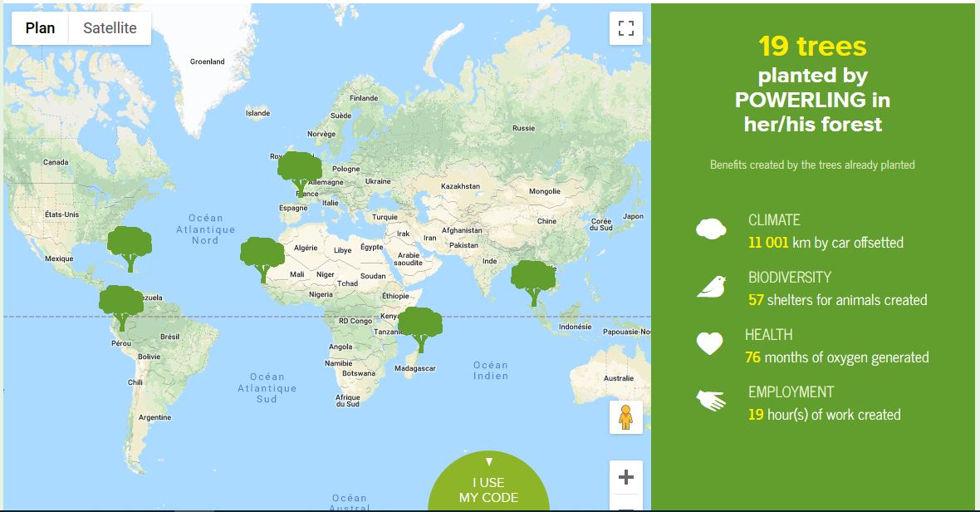980x512 pixels.
Task: Click the tree marker near Mexico and the Caribbean
Action: pyautogui.click(x=130, y=249)
